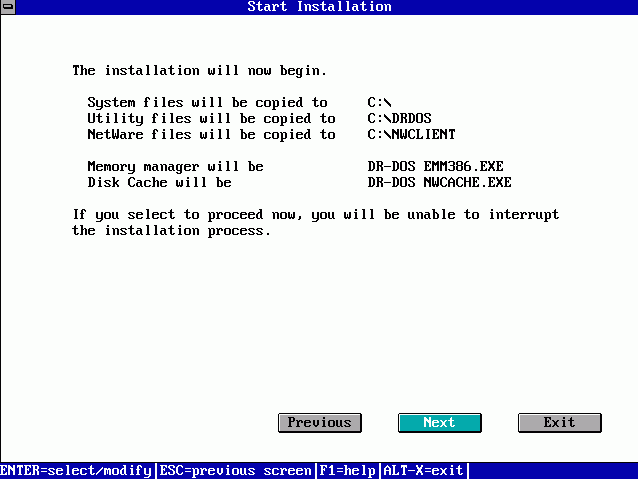This screenshot has height=479, width=638.
Task: Click the 'NetWare files will be copied to' label
Action: pos(211,135)
